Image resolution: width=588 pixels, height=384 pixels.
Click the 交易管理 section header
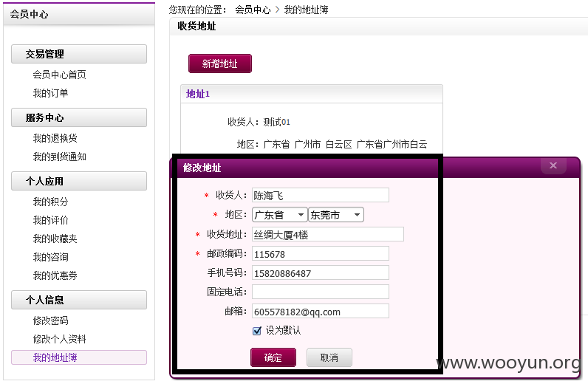(x=79, y=54)
